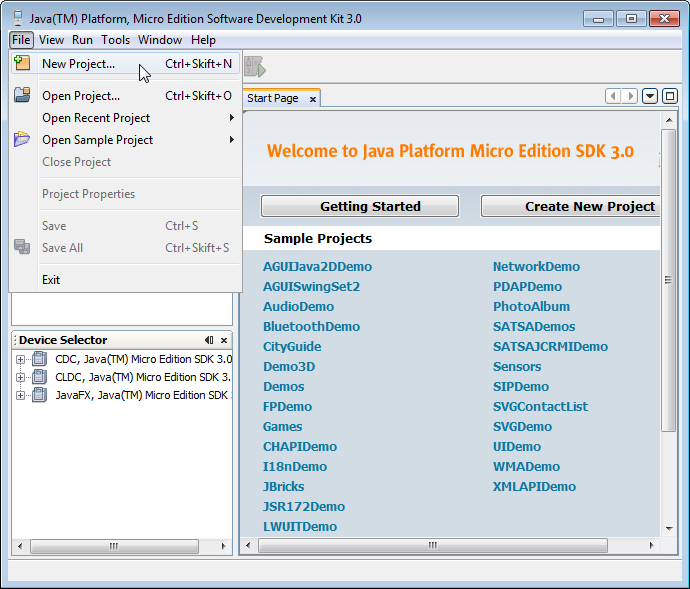Viewport: 690px width, 589px height.
Task: Open the NetworkDemo sample project
Action: [x=536, y=266]
